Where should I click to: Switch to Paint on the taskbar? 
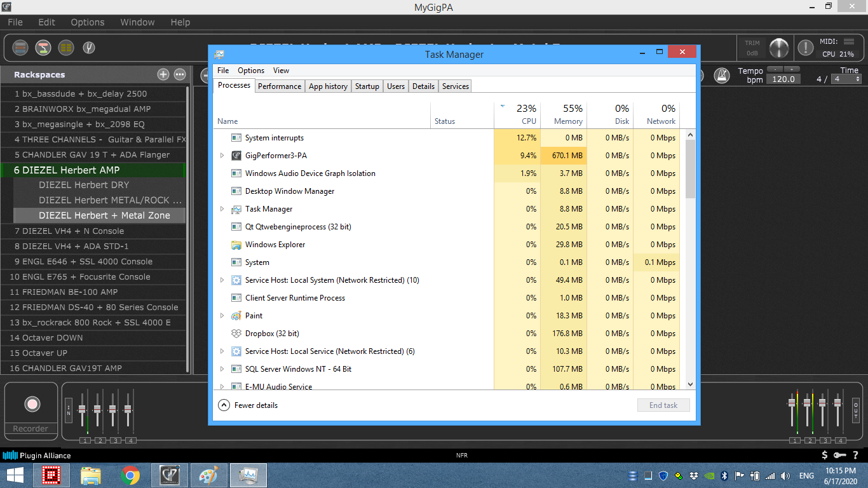tap(208, 475)
